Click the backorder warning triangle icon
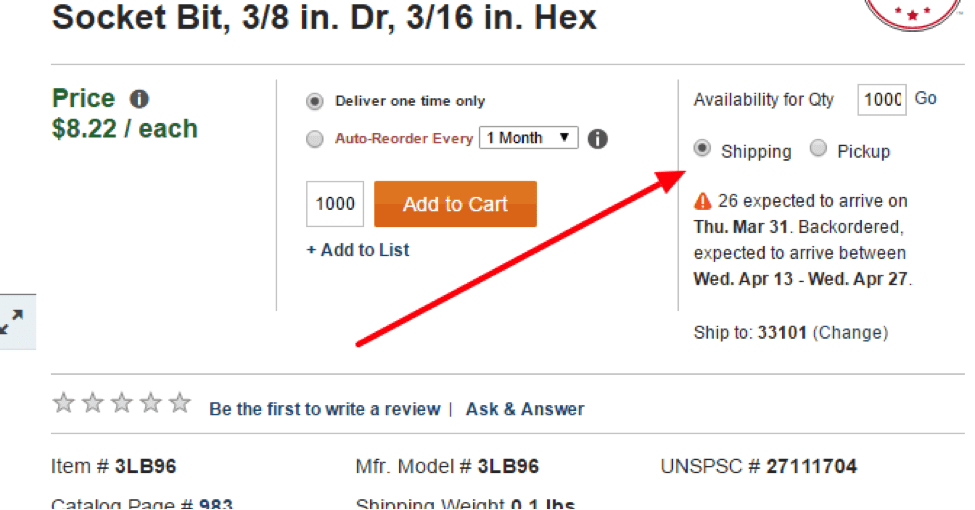The height and width of the screenshot is (510, 975). tap(703, 201)
